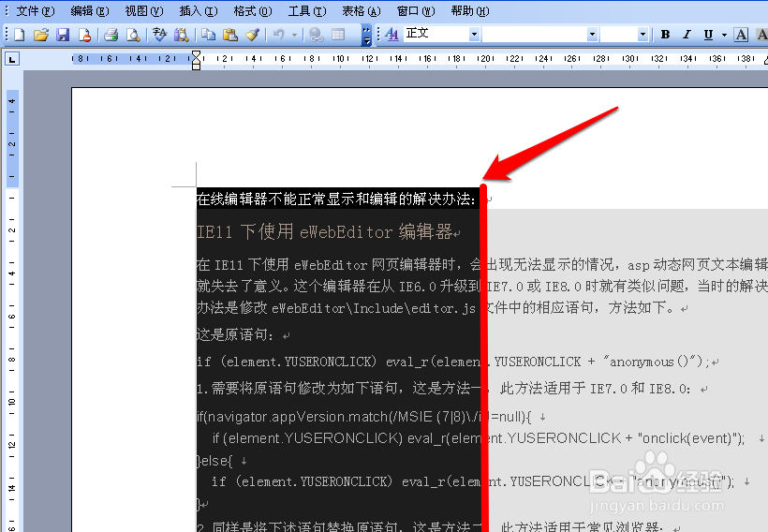Open print preview with the magnifier page icon
The width and height of the screenshot is (768, 532).
[133, 35]
